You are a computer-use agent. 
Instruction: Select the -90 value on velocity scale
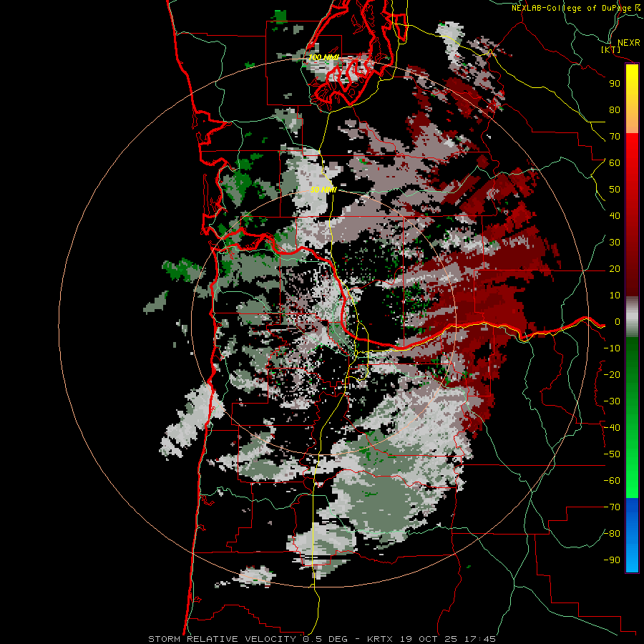click(x=612, y=560)
